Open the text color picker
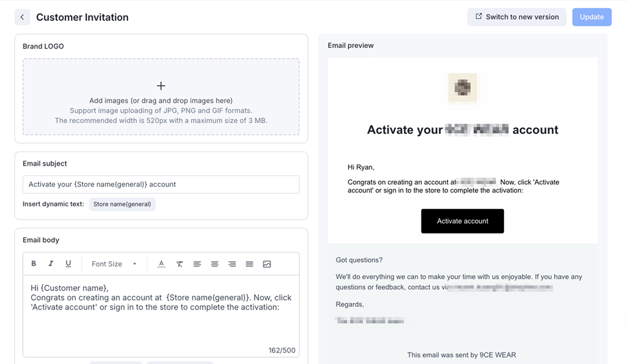Image resolution: width=628 pixels, height=364 pixels. (162, 264)
